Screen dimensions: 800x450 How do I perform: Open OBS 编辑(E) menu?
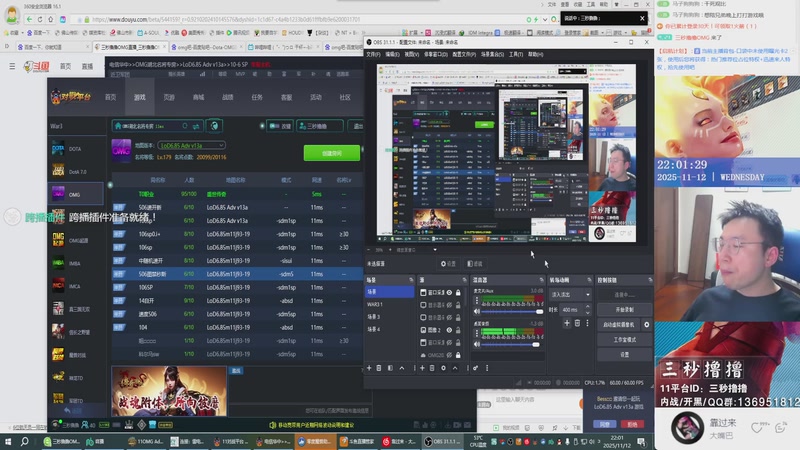tap(392, 54)
